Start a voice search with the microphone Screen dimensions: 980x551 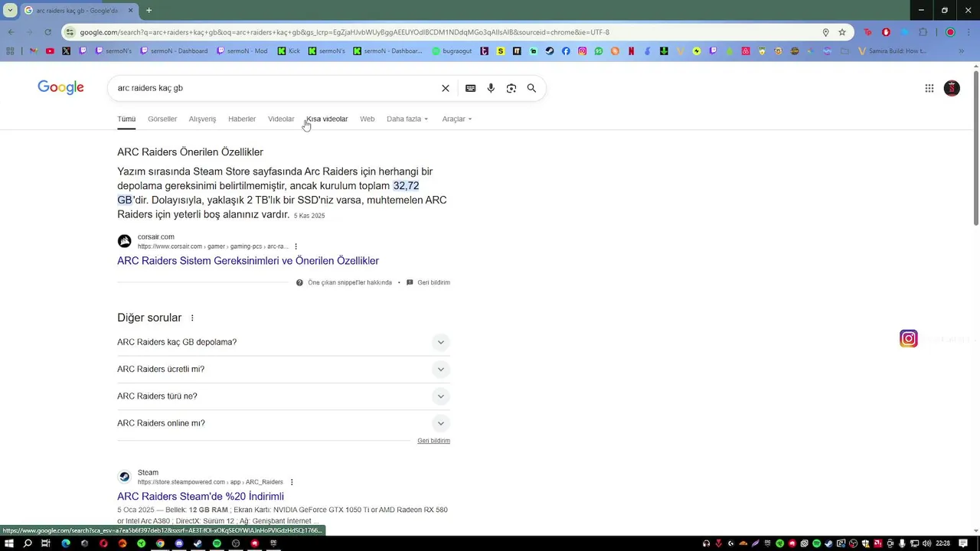point(491,88)
